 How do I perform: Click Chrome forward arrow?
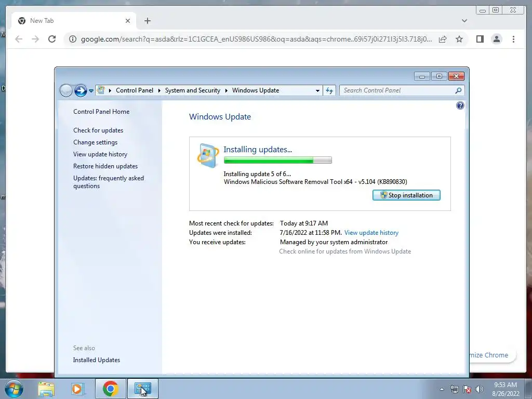coord(35,39)
